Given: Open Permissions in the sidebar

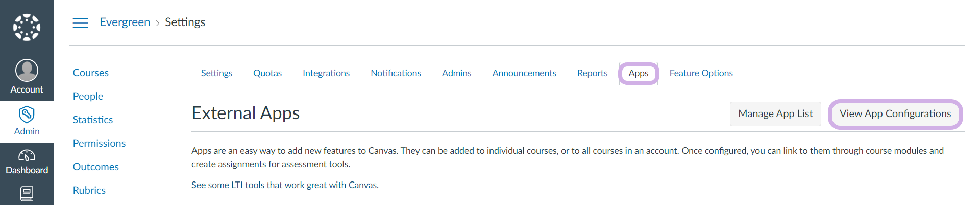Looking at the screenshot, I should coord(99,143).
